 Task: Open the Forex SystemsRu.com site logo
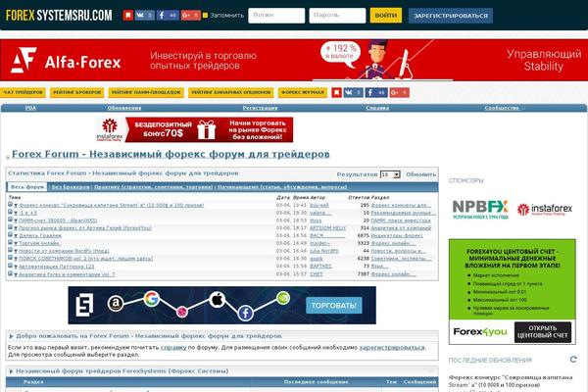(59, 16)
